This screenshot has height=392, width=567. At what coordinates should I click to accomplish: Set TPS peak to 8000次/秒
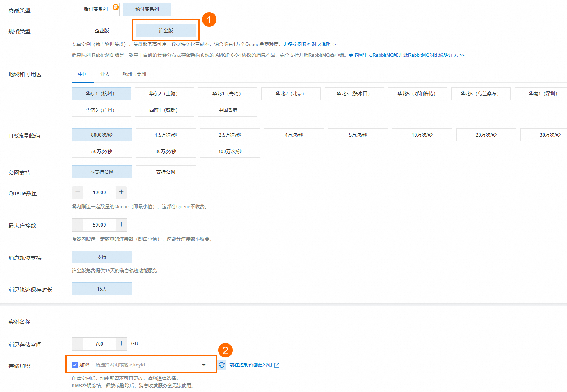102,135
